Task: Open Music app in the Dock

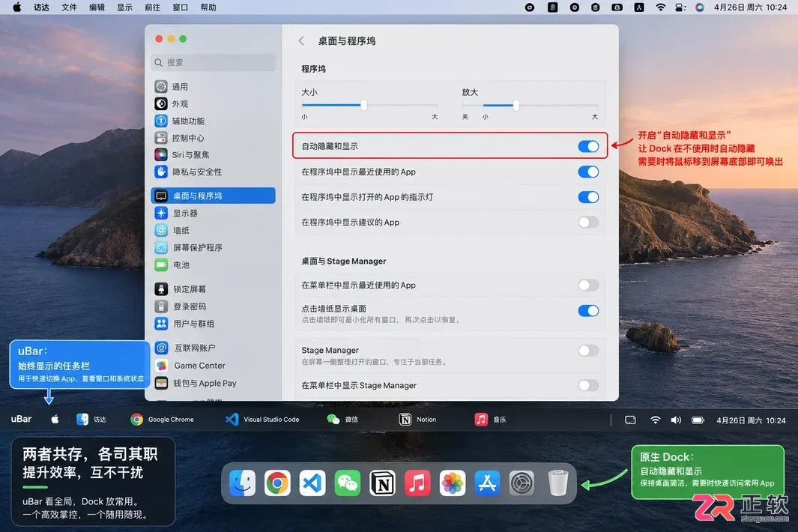Action: [417, 483]
